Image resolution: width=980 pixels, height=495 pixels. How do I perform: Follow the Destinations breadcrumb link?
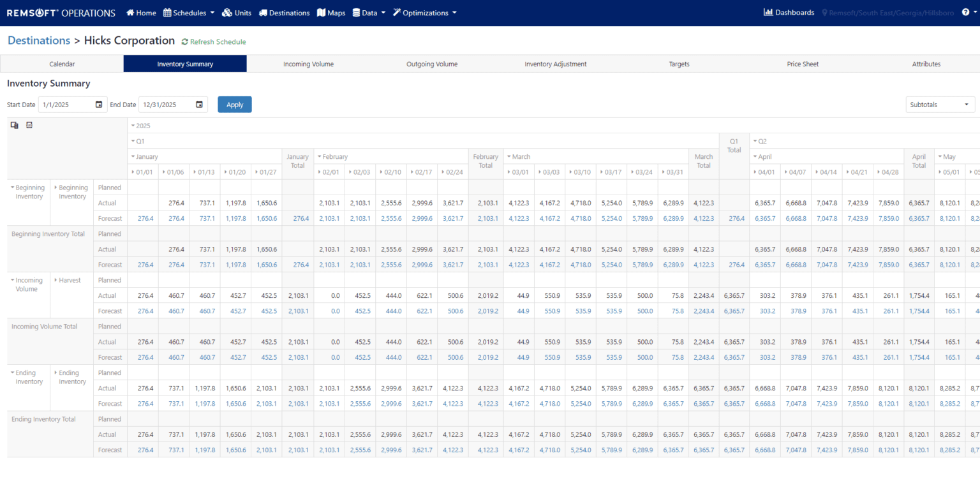click(x=38, y=40)
